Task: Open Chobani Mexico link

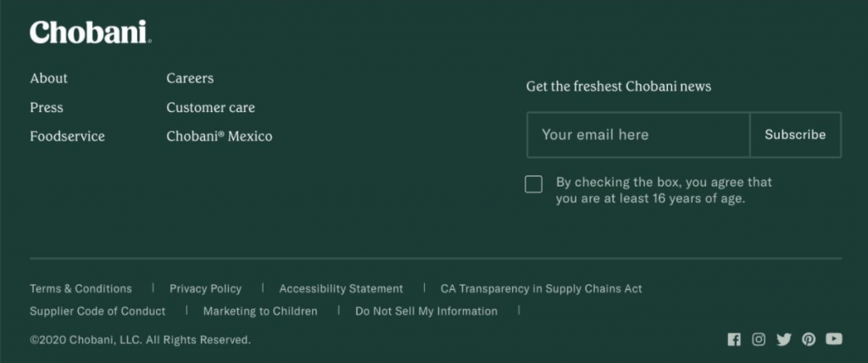Action: click(x=220, y=137)
